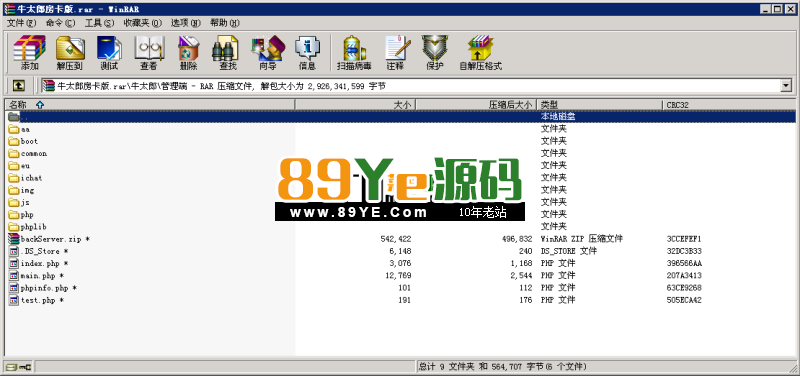
Task: Launch the 向导 (Wizard) icon
Action: (x=268, y=53)
